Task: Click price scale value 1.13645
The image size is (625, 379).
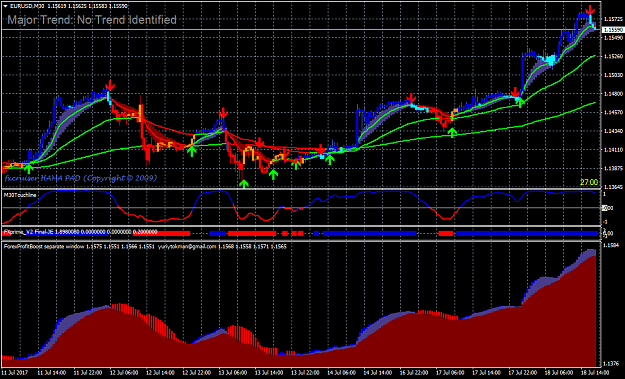Action: pos(613,187)
